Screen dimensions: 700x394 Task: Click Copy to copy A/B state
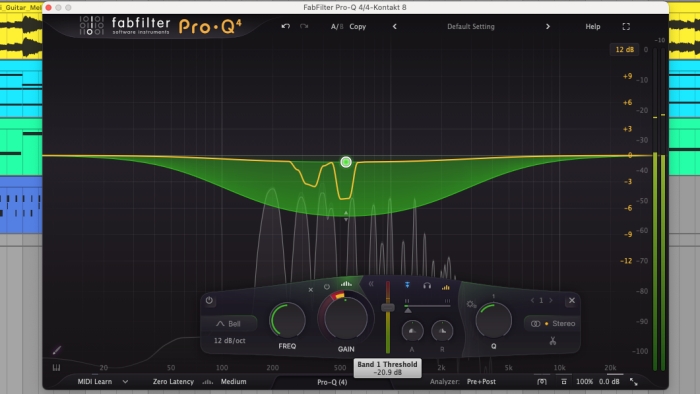pyautogui.click(x=358, y=27)
